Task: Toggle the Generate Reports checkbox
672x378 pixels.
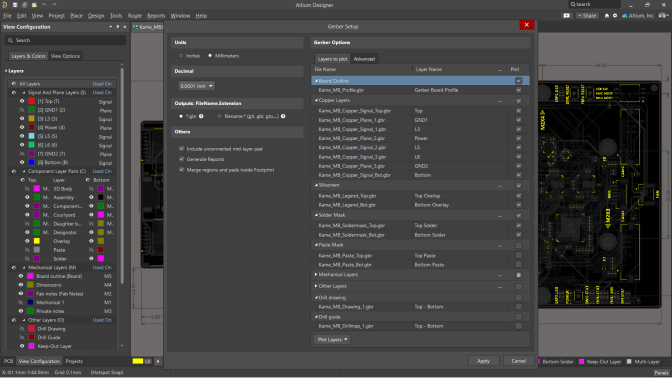Action: (182, 159)
